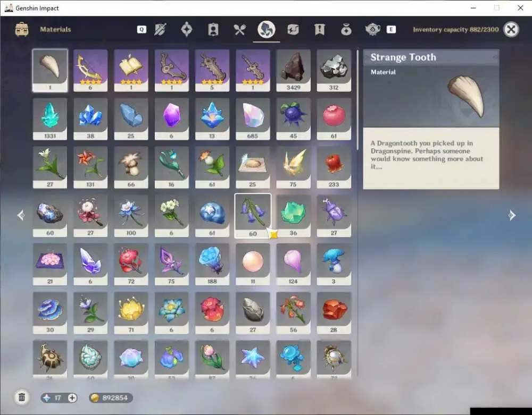Select the purple fruit stack of 124
This screenshot has height=415, width=532.
pyautogui.click(x=293, y=264)
